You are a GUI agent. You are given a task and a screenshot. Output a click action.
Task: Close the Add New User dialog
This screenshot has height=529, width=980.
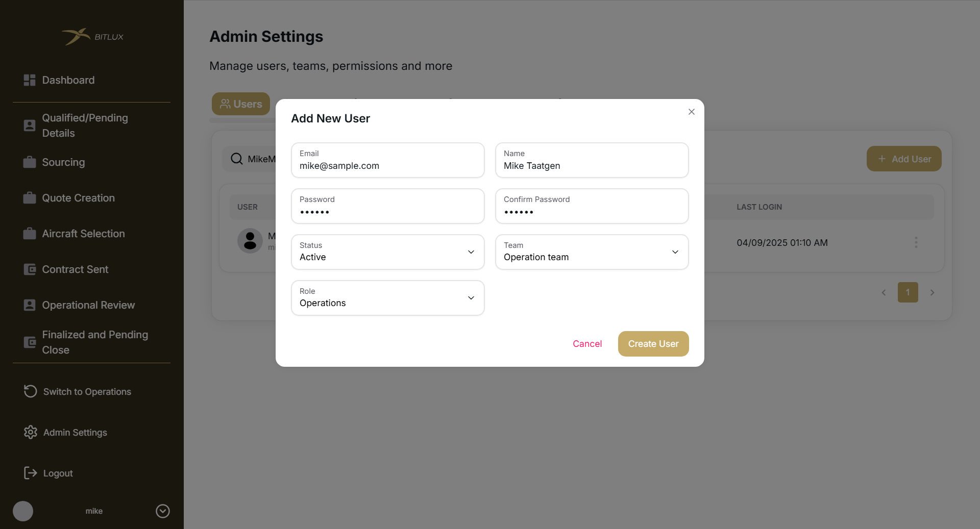(692, 112)
